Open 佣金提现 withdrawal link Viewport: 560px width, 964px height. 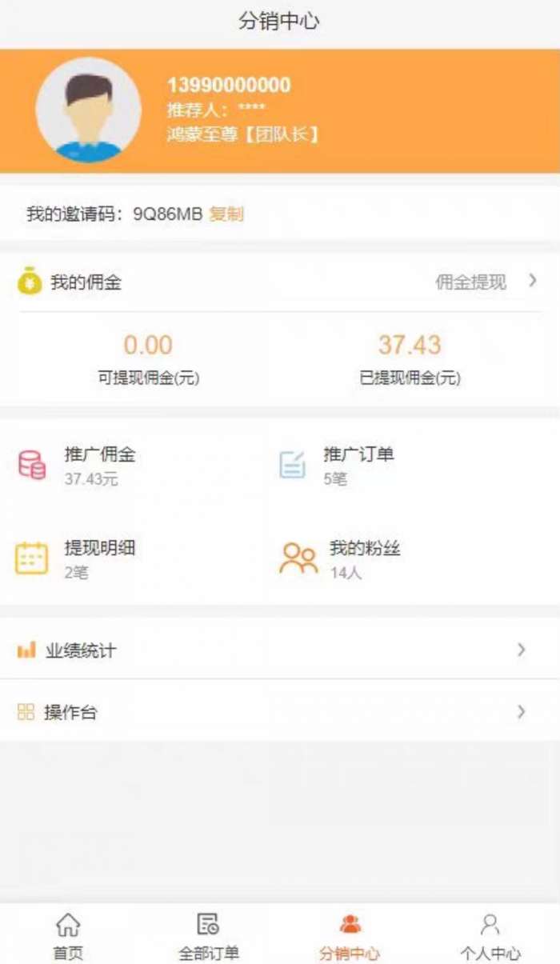(x=470, y=282)
